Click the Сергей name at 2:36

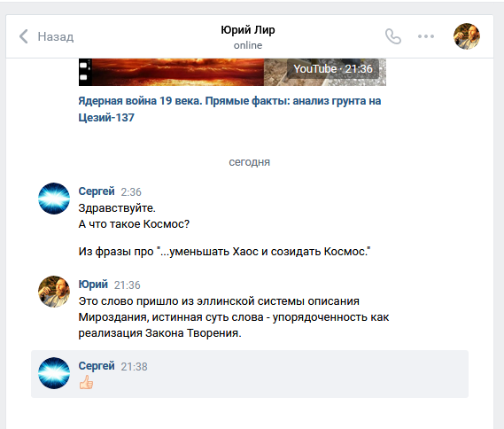[97, 191]
